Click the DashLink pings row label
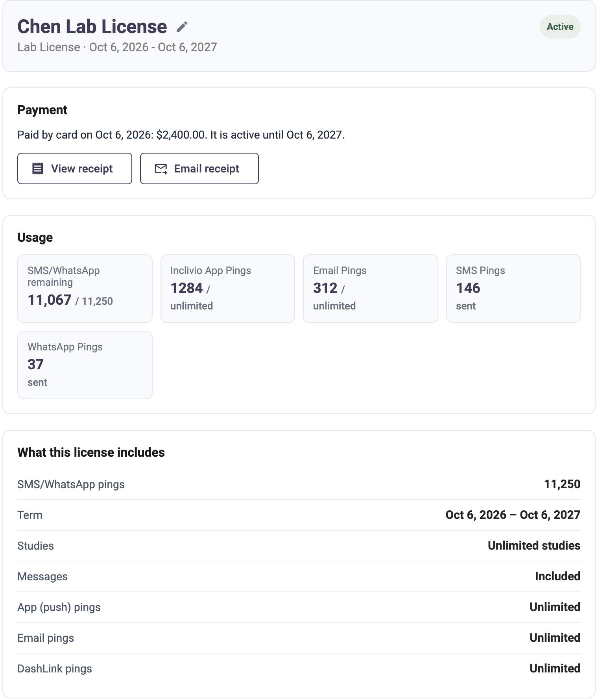 [x=55, y=669]
